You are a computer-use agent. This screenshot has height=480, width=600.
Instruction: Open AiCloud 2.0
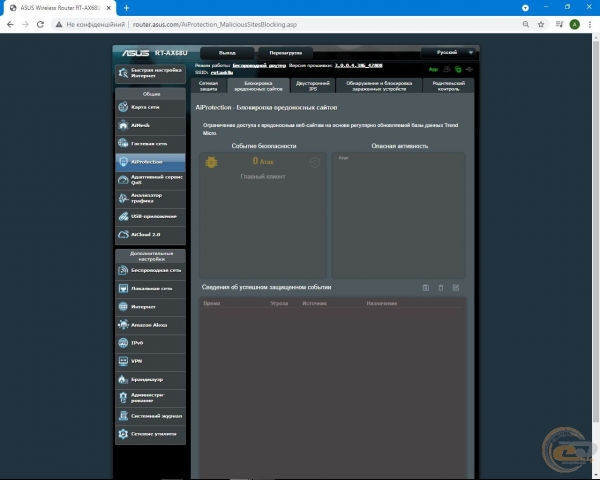coord(150,235)
